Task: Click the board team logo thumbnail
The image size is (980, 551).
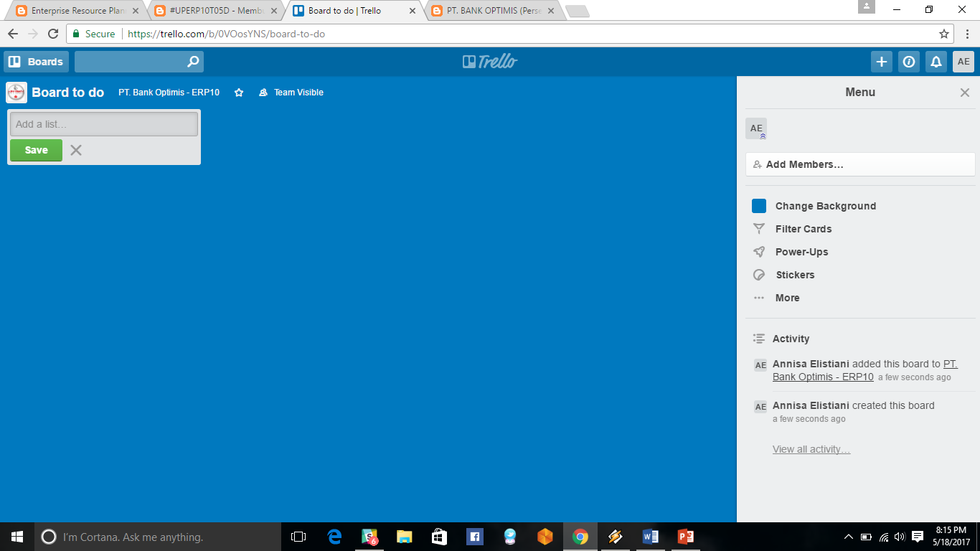Action: pos(17,93)
